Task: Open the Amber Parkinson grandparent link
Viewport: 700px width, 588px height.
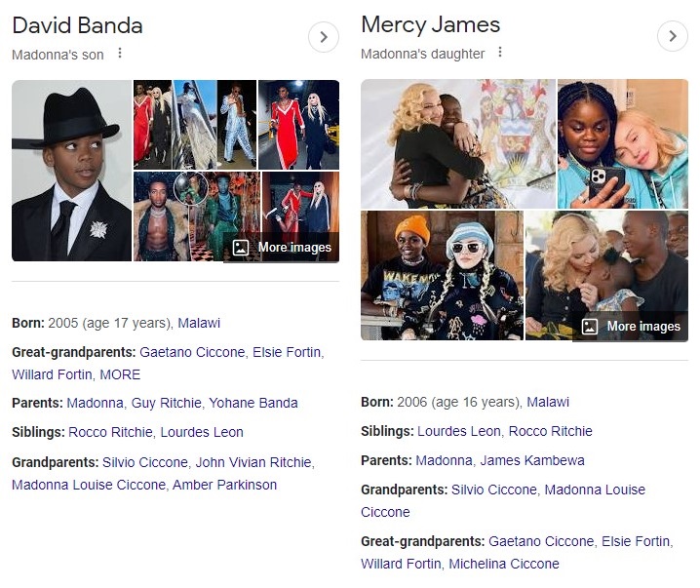Action: pos(224,485)
